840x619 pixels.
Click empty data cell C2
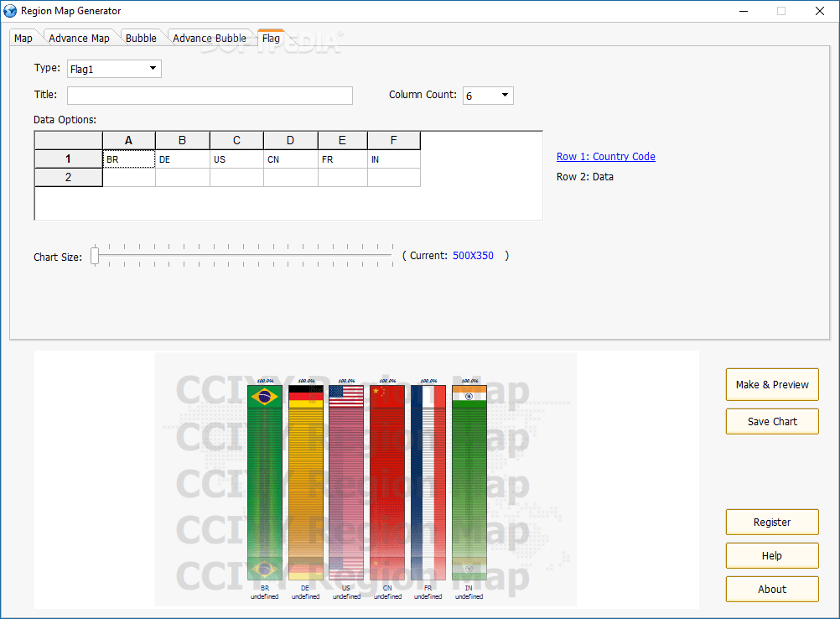236,177
